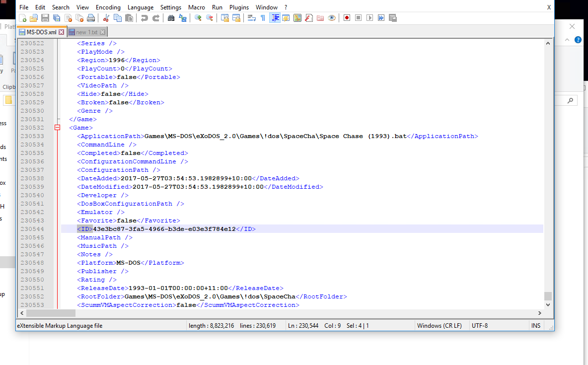Click the vertical scrollbar down arrow

click(548, 305)
